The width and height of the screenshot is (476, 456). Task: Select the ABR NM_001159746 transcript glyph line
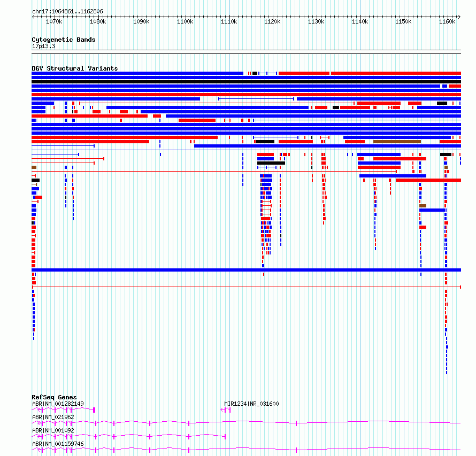click(246, 450)
